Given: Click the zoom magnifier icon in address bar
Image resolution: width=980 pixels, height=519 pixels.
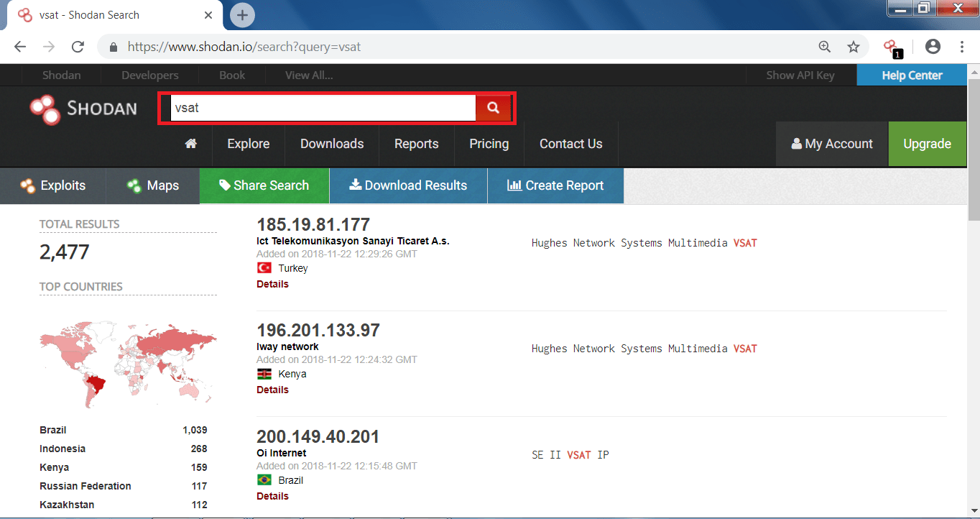Looking at the screenshot, I should (x=825, y=47).
